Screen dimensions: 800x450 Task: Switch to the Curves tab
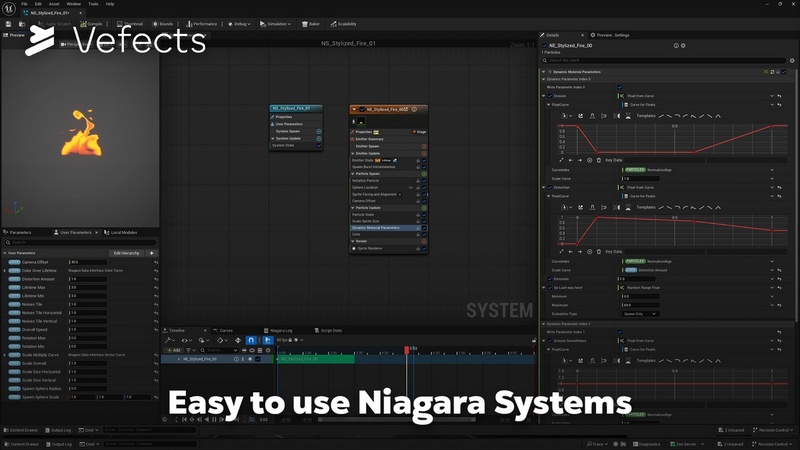225,330
